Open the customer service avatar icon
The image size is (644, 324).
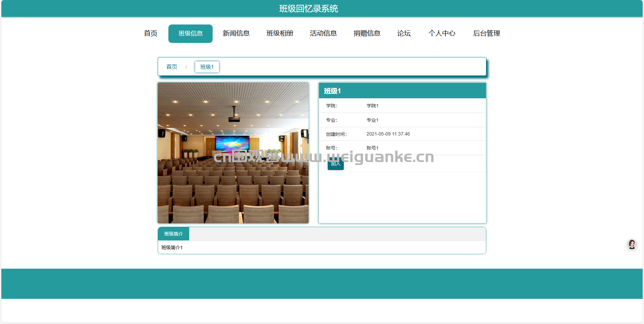pos(632,244)
